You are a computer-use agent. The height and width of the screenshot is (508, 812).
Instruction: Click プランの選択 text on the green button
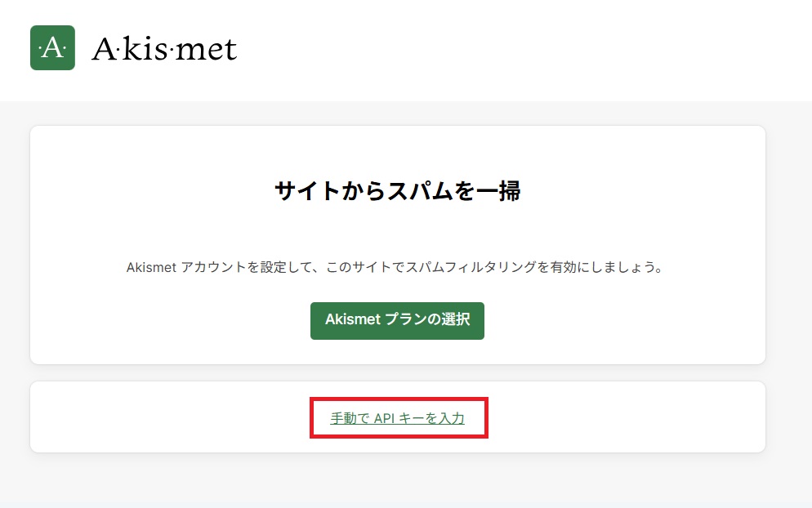tap(427, 319)
